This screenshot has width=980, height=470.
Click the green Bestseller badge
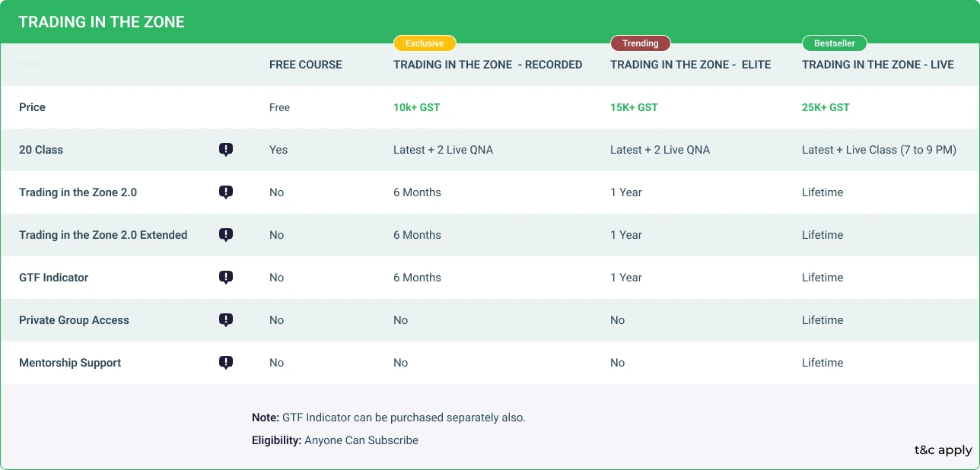pos(834,43)
